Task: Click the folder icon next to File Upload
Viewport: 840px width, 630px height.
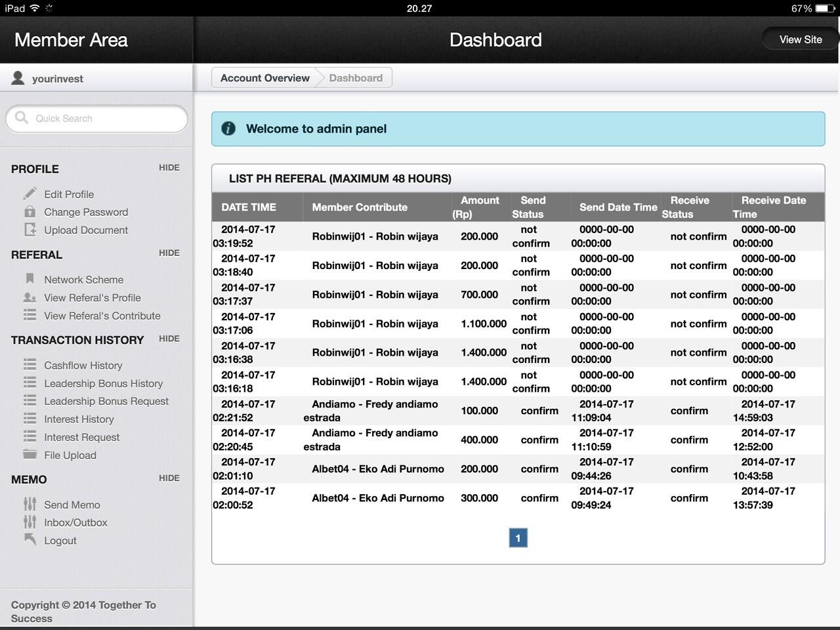Action: 30,454
